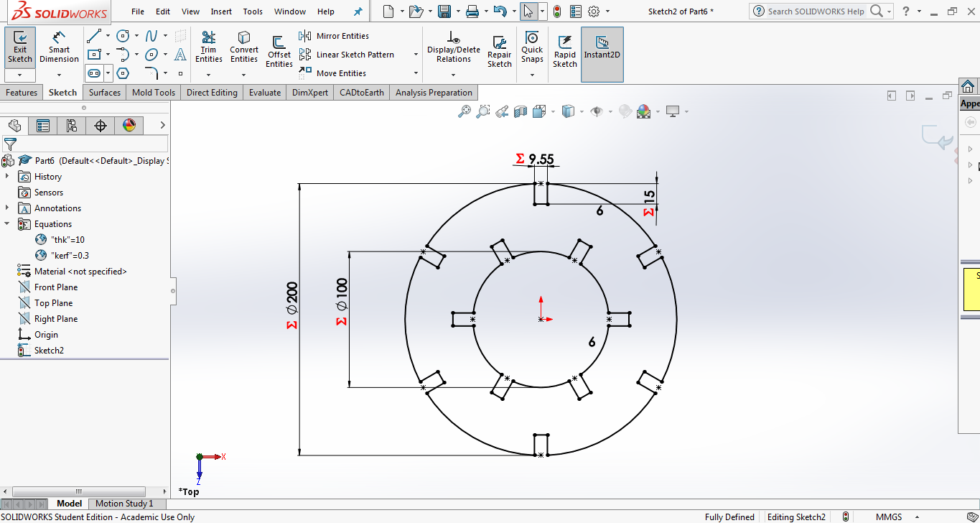Enable Rapid Sketch
Image resolution: width=980 pixels, height=523 pixels.
pos(565,52)
